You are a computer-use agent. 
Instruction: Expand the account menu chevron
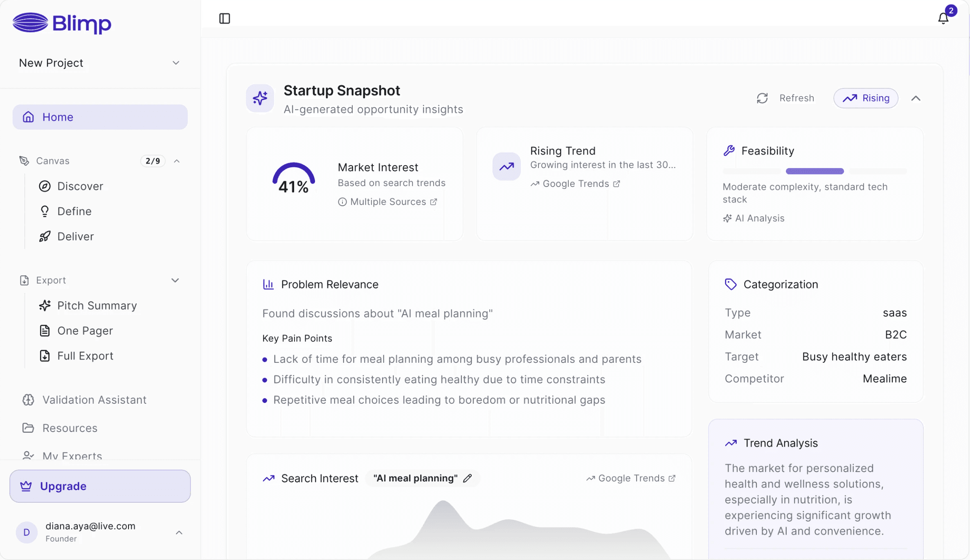[179, 532]
